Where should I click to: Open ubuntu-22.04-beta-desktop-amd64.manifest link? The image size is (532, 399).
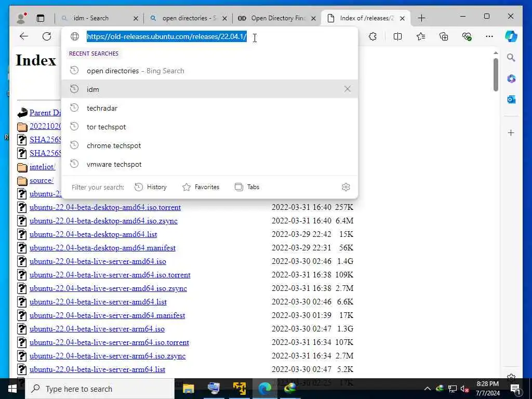pos(102,248)
